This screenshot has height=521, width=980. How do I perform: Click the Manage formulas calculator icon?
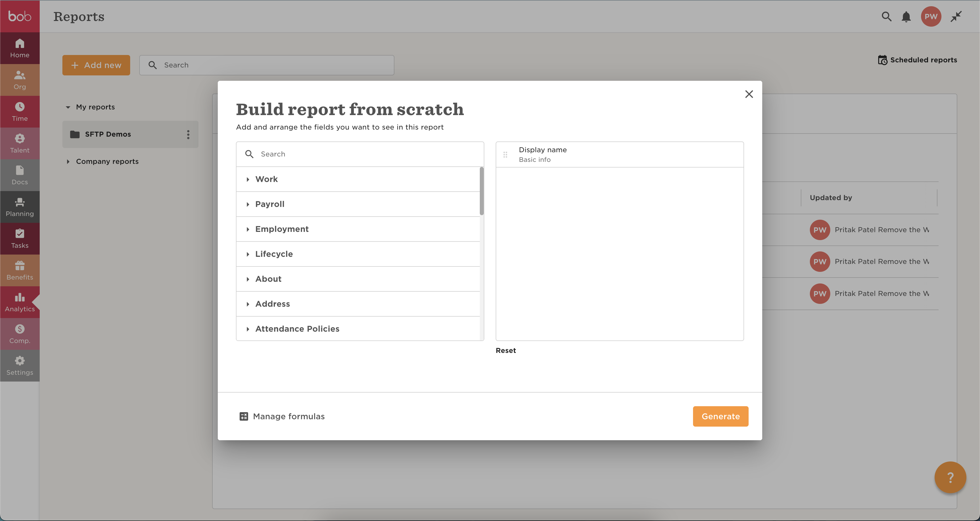tap(244, 416)
